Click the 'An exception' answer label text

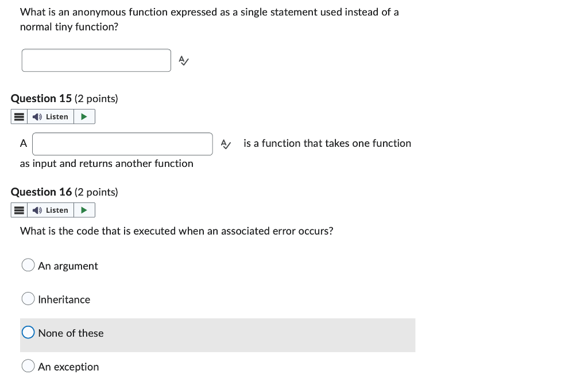pyautogui.click(x=69, y=367)
